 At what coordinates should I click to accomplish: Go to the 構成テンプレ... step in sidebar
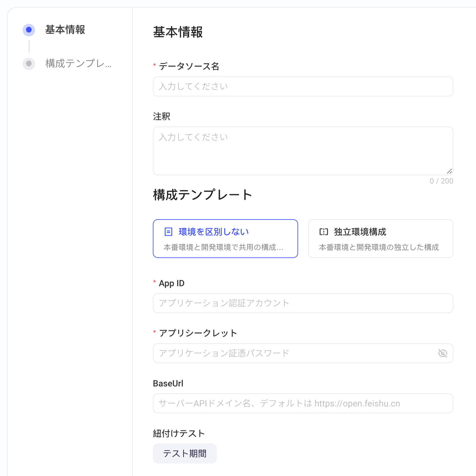(x=78, y=64)
